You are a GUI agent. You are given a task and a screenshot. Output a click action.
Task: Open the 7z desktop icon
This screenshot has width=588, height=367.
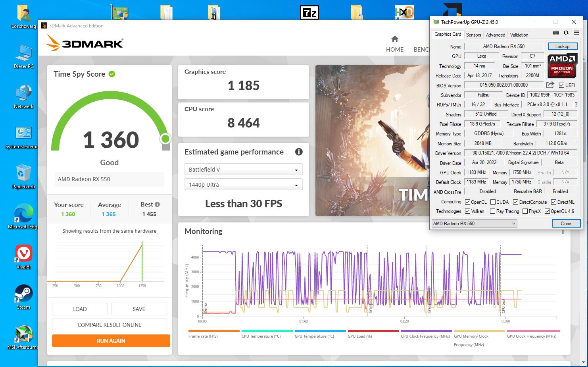(x=309, y=12)
